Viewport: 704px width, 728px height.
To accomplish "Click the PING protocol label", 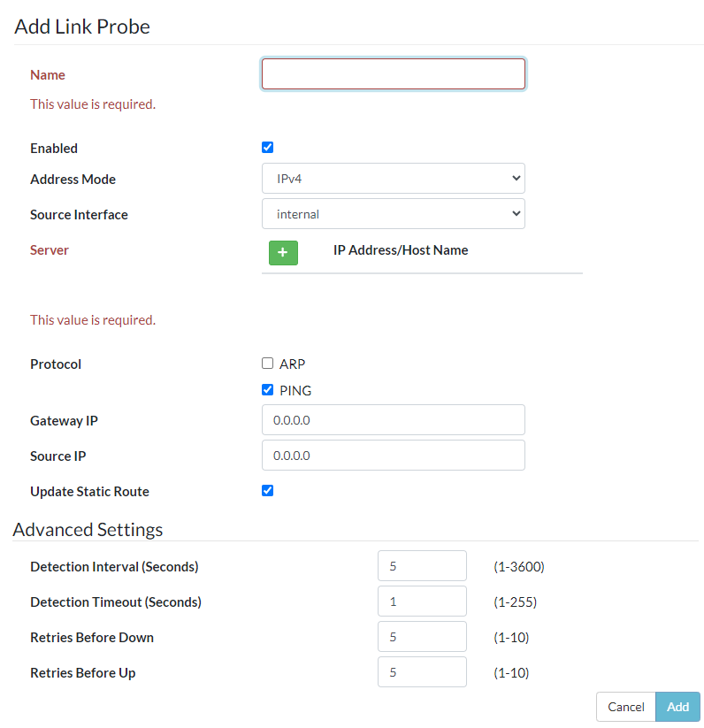I will click(295, 390).
